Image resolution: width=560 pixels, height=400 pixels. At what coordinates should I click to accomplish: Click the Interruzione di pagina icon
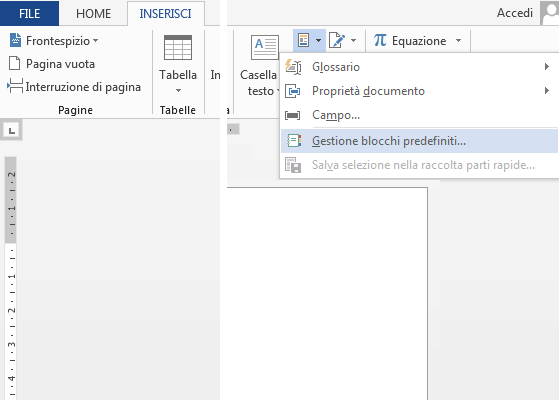pos(15,86)
